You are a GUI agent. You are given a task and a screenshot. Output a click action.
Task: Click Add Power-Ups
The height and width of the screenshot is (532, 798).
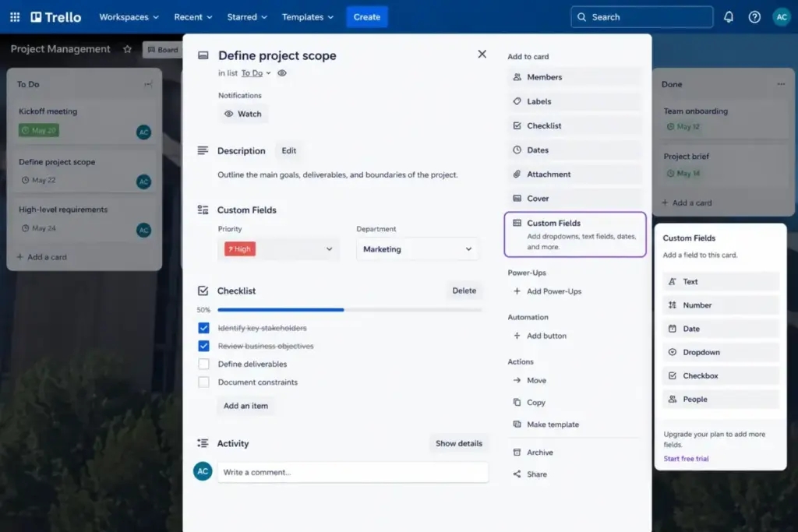pos(548,291)
